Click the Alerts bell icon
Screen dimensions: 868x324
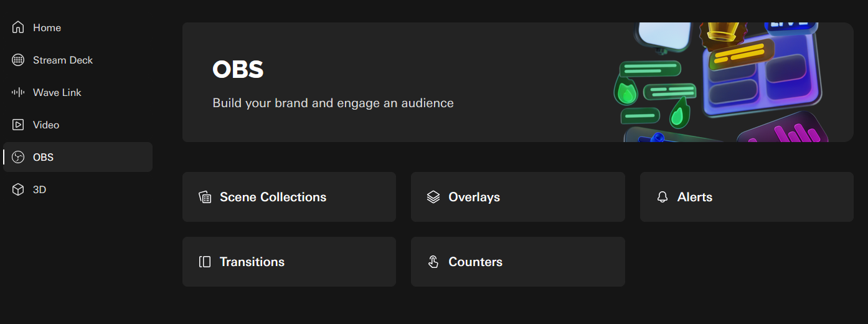click(663, 197)
